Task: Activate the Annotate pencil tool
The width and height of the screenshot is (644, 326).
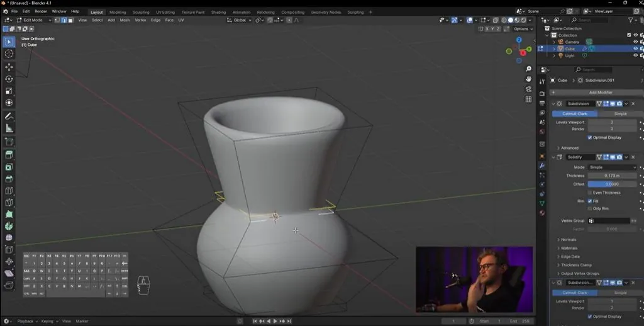Action: pyautogui.click(x=9, y=116)
